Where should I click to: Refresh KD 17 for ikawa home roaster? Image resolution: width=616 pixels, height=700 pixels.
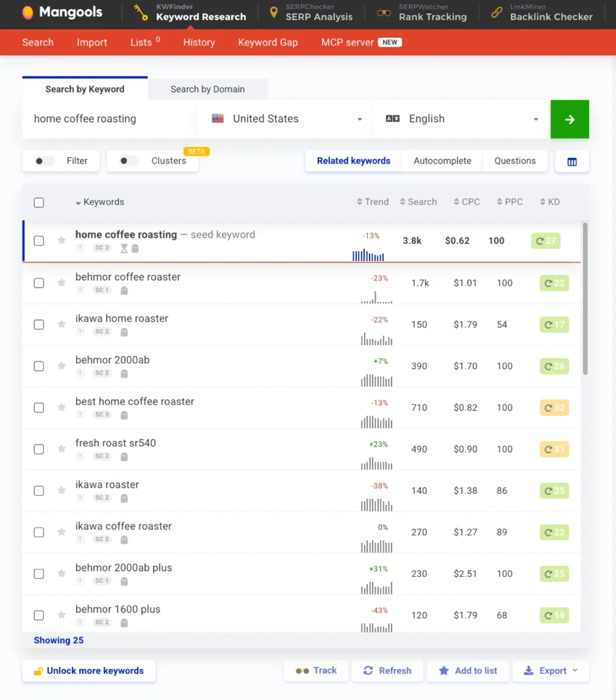click(x=554, y=324)
